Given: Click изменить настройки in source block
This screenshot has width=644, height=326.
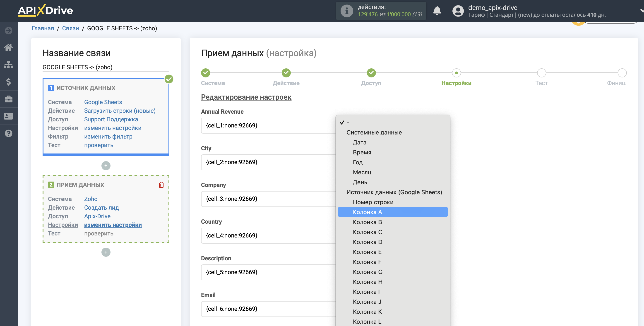Looking at the screenshot, I should coord(113,128).
